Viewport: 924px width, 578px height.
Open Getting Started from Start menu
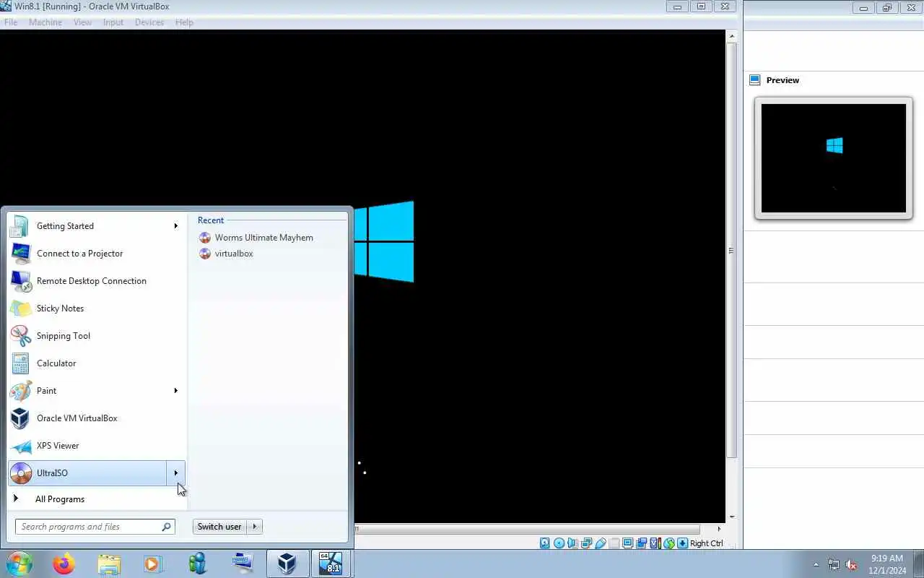[x=97, y=226]
